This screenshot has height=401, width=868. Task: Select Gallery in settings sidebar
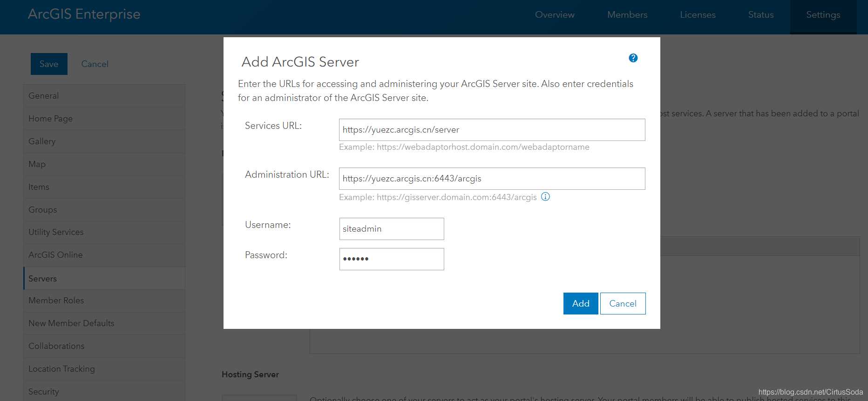point(104,141)
